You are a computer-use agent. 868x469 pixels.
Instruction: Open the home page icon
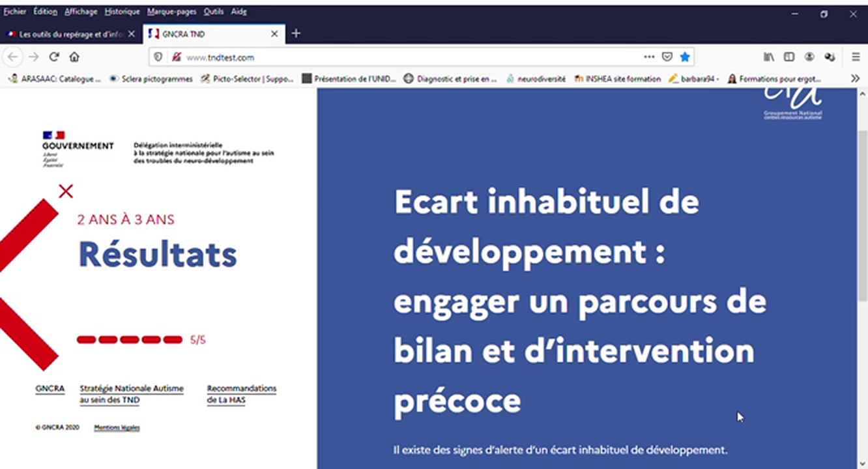[74, 57]
